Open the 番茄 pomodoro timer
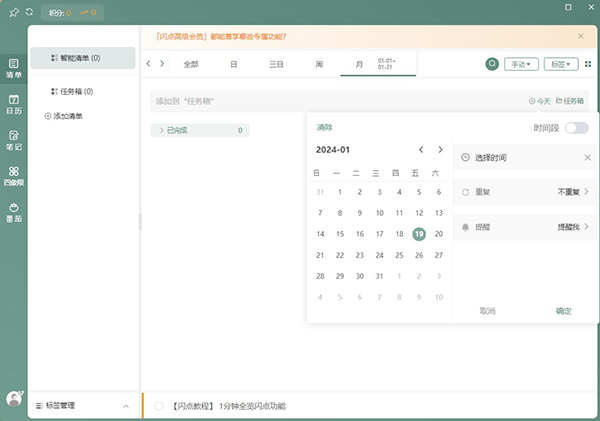 14,212
